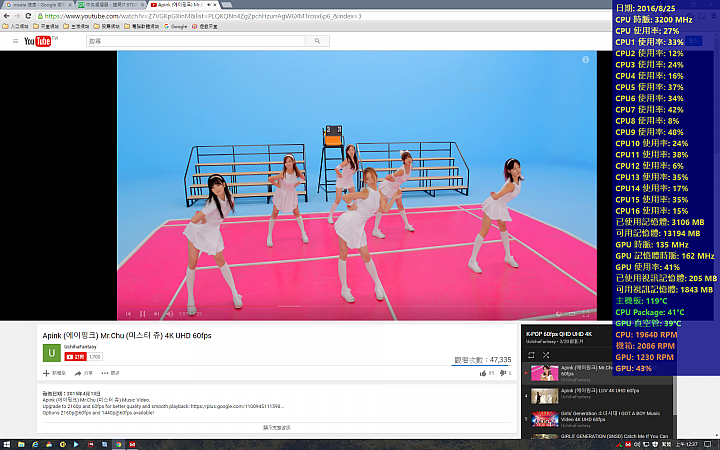Click the Share arrow button
The width and height of the screenshot is (720, 450).
click(84, 373)
